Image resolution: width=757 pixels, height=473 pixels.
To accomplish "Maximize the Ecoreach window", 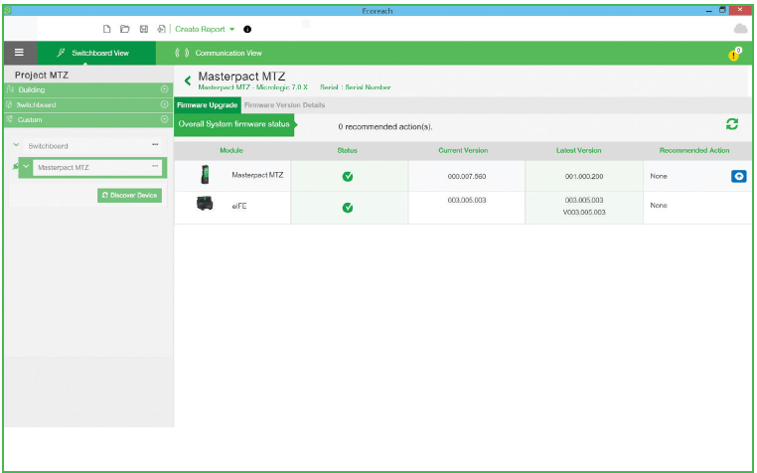I will click(723, 10).
